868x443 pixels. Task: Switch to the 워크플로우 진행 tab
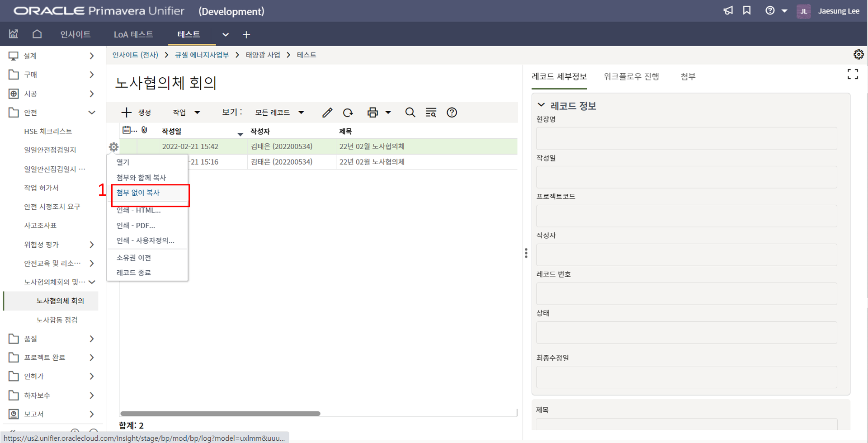point(631,76)
